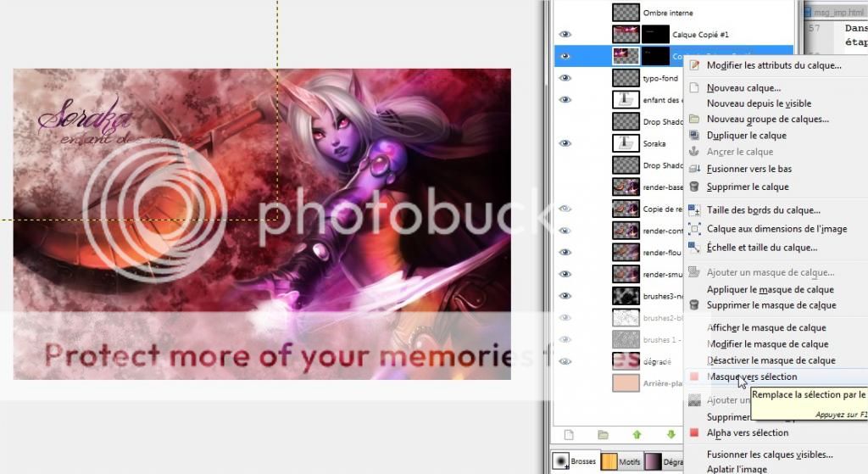Select the 'Calque Copié #1' layer name
This screenshot has width=868, height=474.
coord(700,35)
